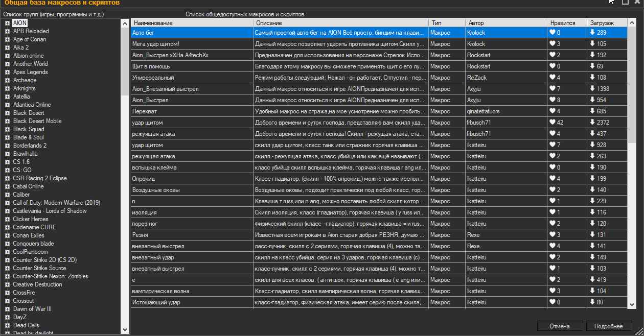
Task: Click download arrow showing 1398 downloads
Action: [592, 89]
